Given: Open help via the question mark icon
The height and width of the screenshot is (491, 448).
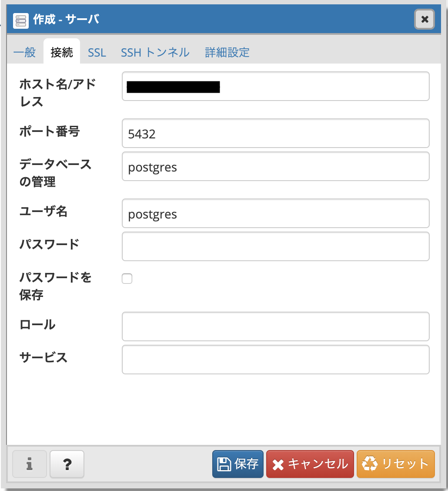Looking at the screenshot, I should tap(67, 464).
